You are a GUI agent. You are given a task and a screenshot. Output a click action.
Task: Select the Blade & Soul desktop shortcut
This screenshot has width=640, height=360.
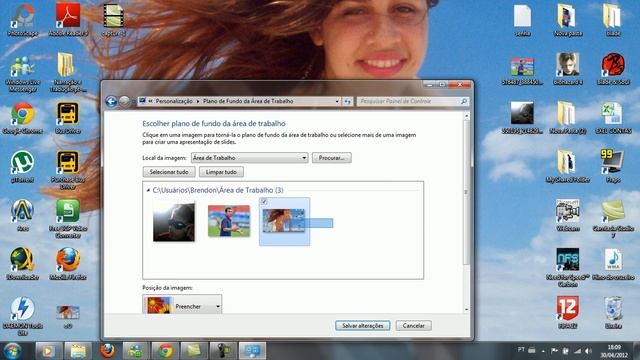613,69
